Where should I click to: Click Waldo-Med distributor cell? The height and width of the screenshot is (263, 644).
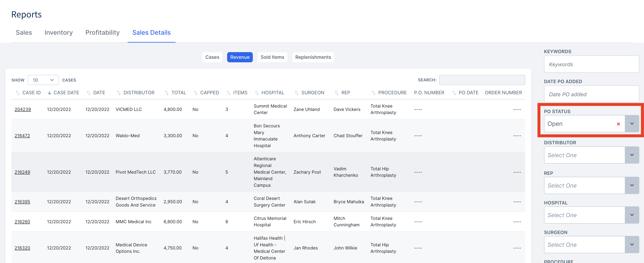[128, 135]
